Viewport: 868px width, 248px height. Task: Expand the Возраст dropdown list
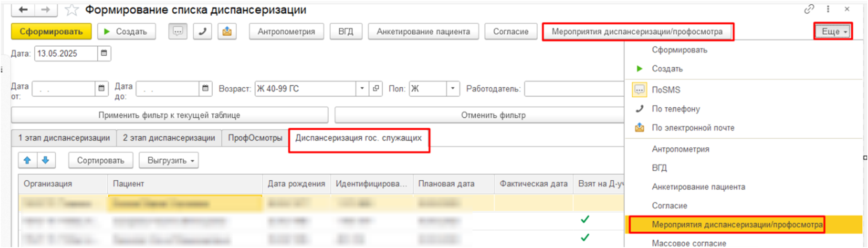coord(362,89)
